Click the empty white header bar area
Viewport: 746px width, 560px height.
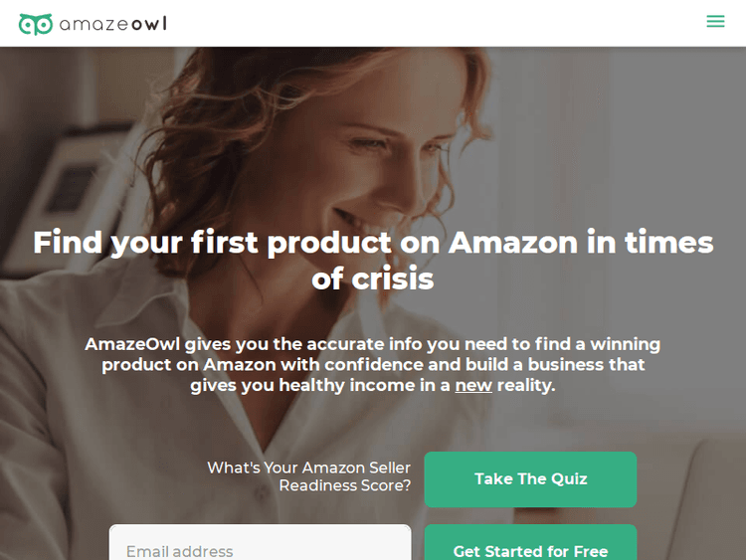pos(428,23)
